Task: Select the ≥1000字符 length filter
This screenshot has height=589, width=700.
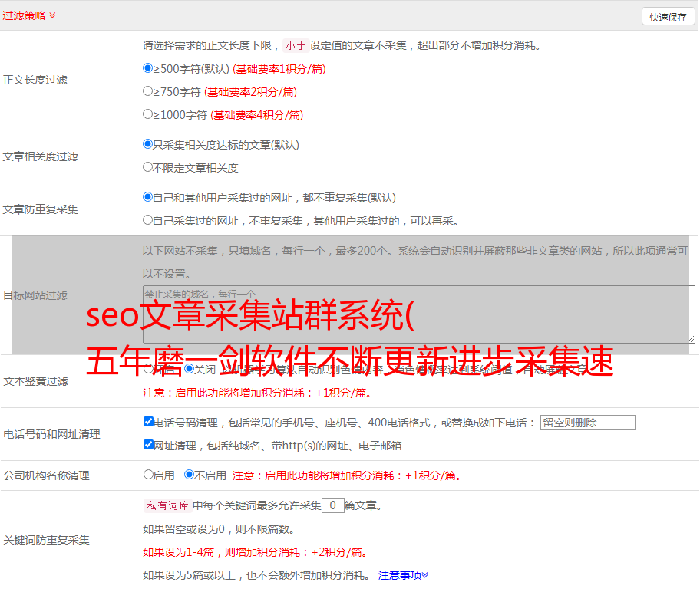Action: click(148, 114)
